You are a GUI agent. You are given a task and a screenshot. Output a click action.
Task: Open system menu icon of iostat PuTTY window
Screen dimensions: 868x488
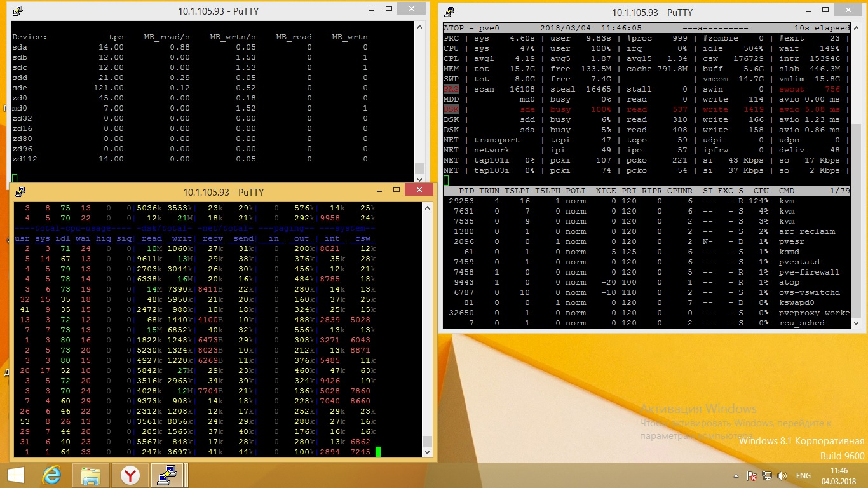[x=17, y=11]
